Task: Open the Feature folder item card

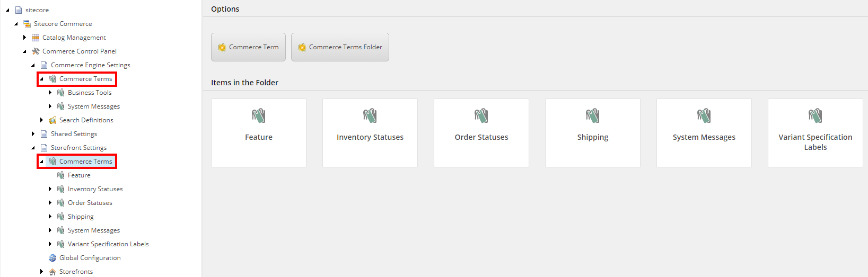Action: point(259,133)
